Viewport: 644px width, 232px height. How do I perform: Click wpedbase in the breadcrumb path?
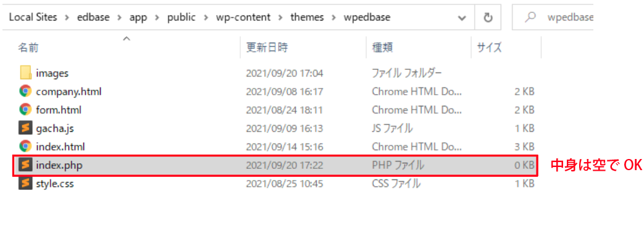click(367, 17)
